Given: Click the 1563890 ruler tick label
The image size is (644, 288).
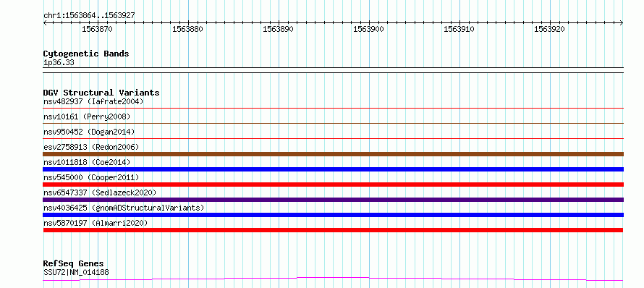Looking at the screenshot, I should coord(278,29).
